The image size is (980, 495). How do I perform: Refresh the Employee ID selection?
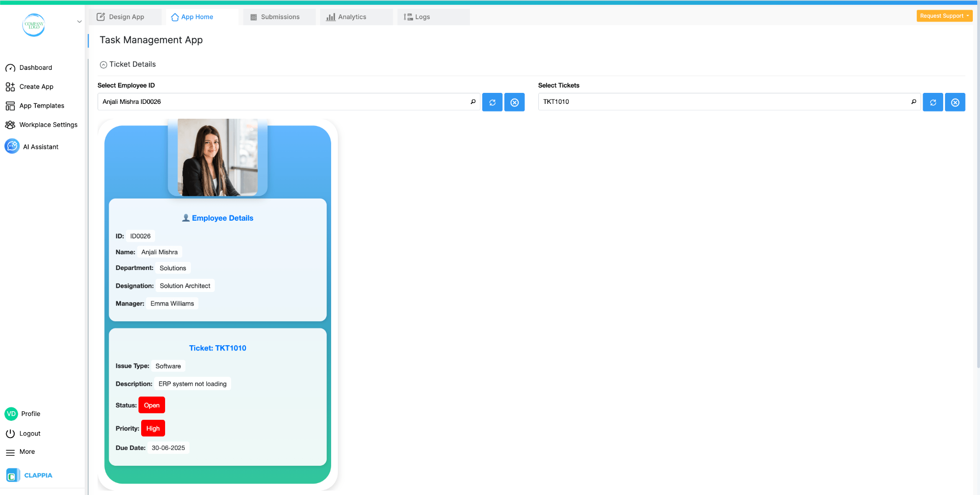pos(492,102)
